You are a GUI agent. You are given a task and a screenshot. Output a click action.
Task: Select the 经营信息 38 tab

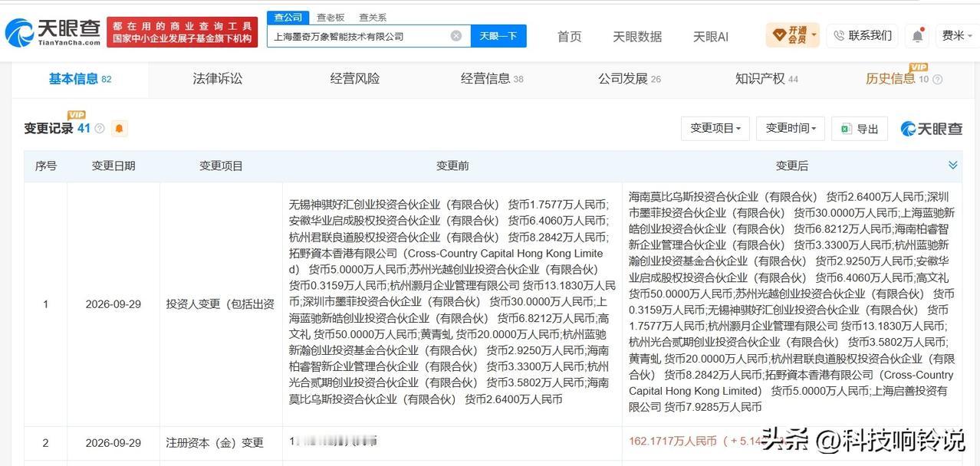(492, 78)
